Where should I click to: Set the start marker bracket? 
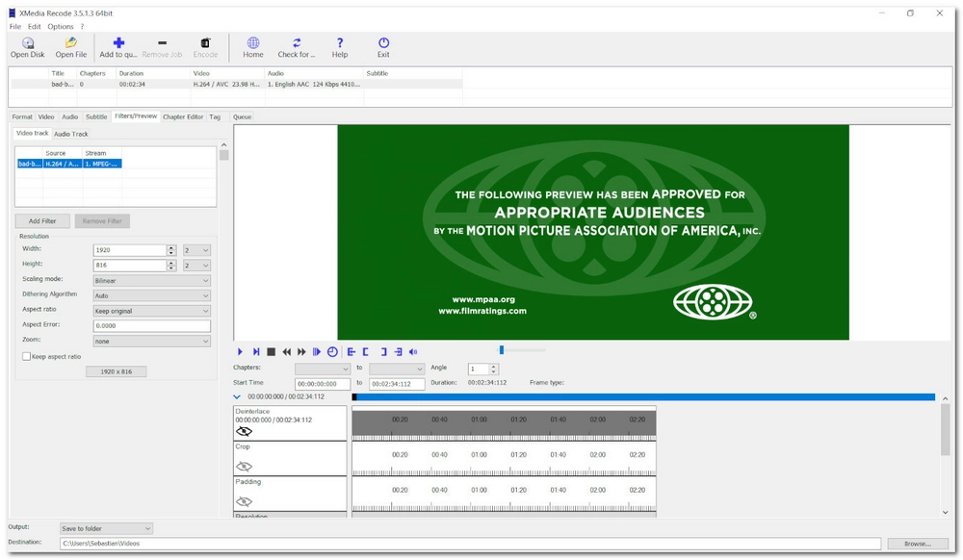point(366,351)
